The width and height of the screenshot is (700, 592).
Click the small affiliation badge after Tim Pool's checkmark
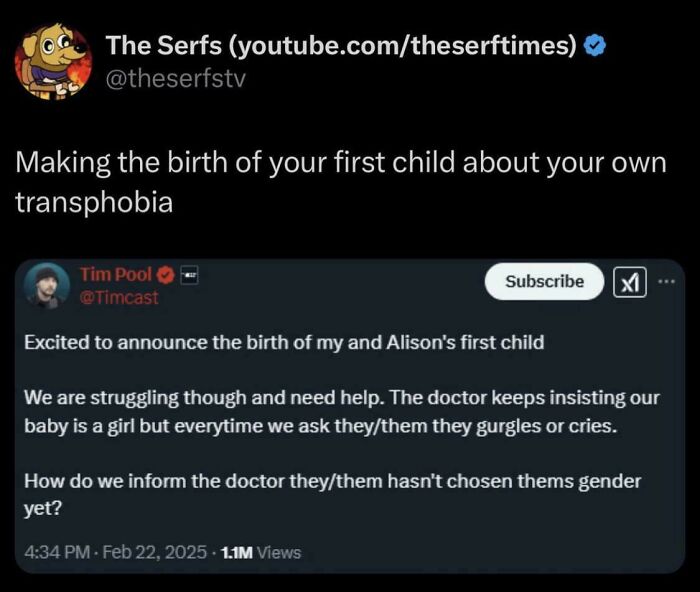pos(186,275)
